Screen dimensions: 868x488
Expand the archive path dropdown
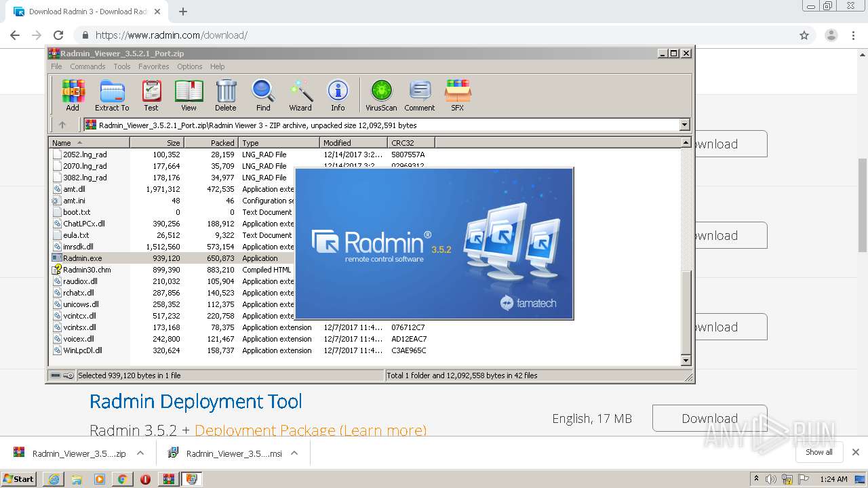pyautogui.click(x=684, y=125)
